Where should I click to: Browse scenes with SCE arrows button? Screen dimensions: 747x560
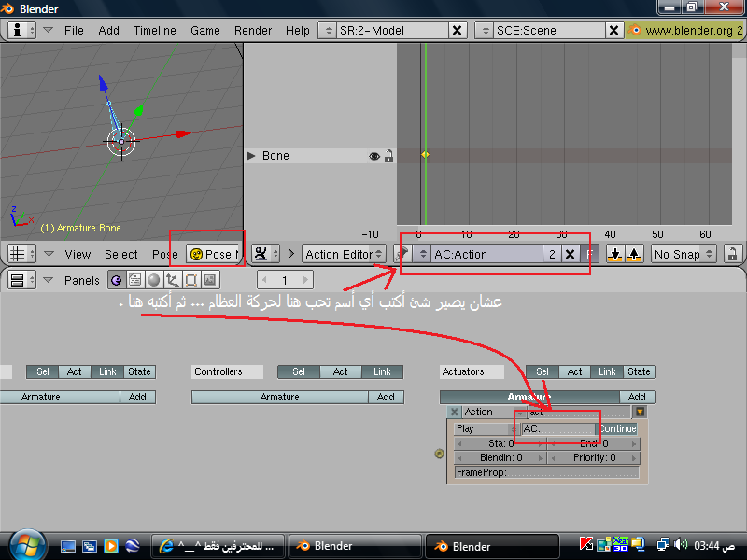tap(486, 30)
